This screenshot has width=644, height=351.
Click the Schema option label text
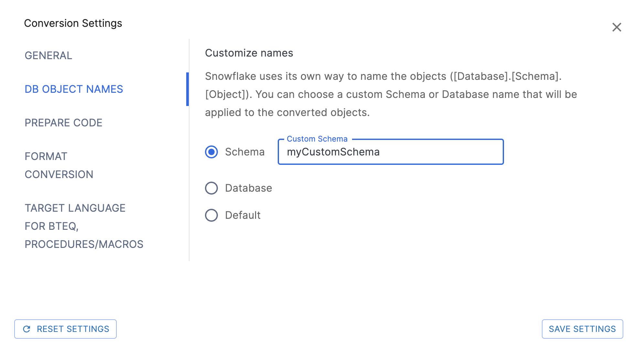[x=245, y=152]
